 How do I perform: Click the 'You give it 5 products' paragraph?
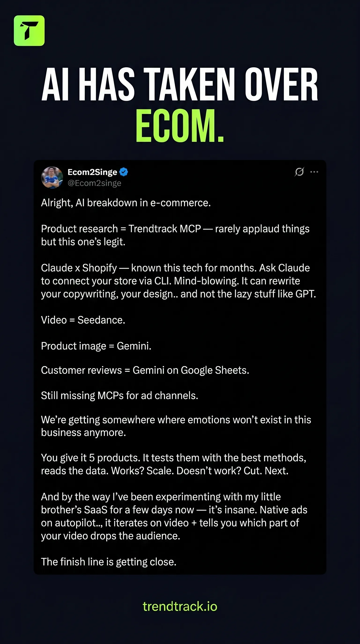pos(174,464)
